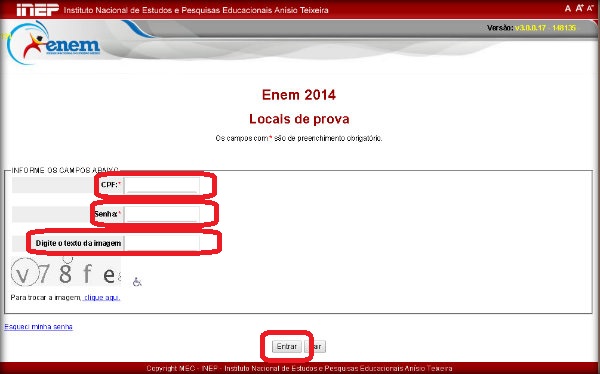Click the captcha image v78fe
This screenshot has height=374, width=600.
click(66, 272)
